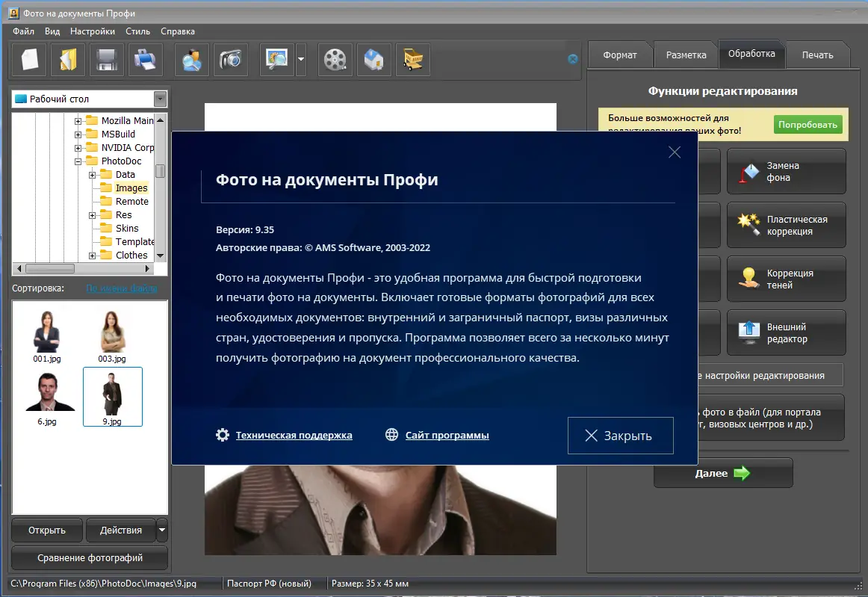This screenshot has height=597, width=868.
Task: Open the Сайт программы link
Action: pos(447,435)
